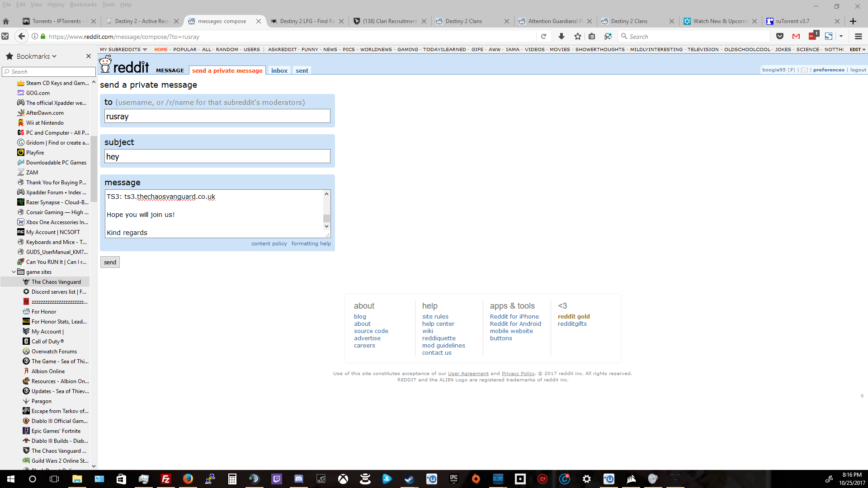868x488 pixels.
Task: Collapse the game sites bookmark folder
Action: point(14,272)
